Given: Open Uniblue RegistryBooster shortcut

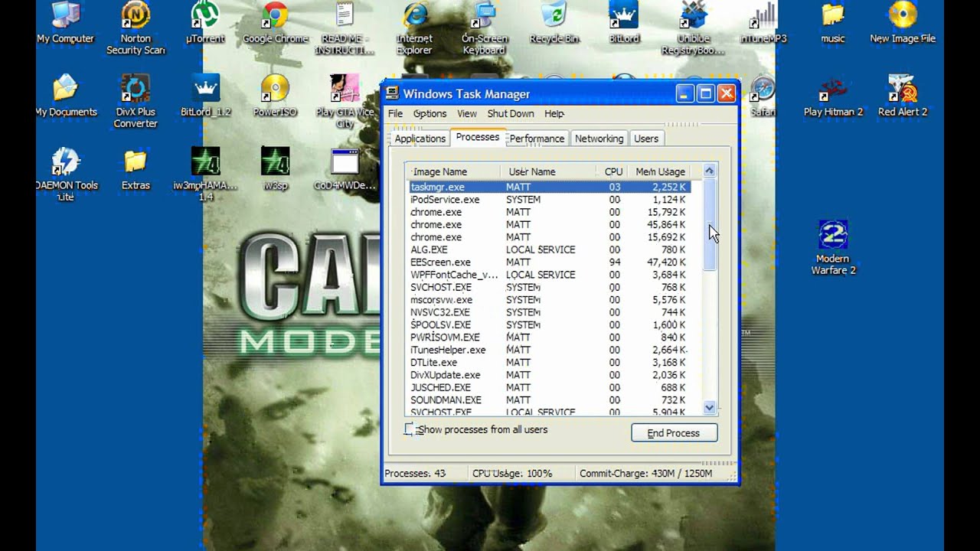Looking at the screenshot, I should [x=694, y=28].
